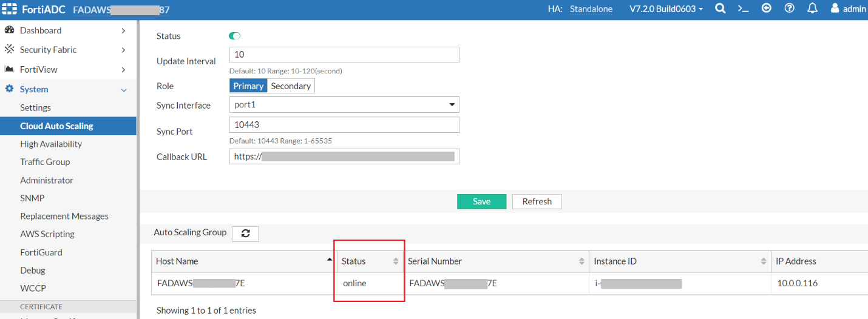Click the Update Interval input field
This screenshot has width=868, height=319.
(x=344, y=55)
